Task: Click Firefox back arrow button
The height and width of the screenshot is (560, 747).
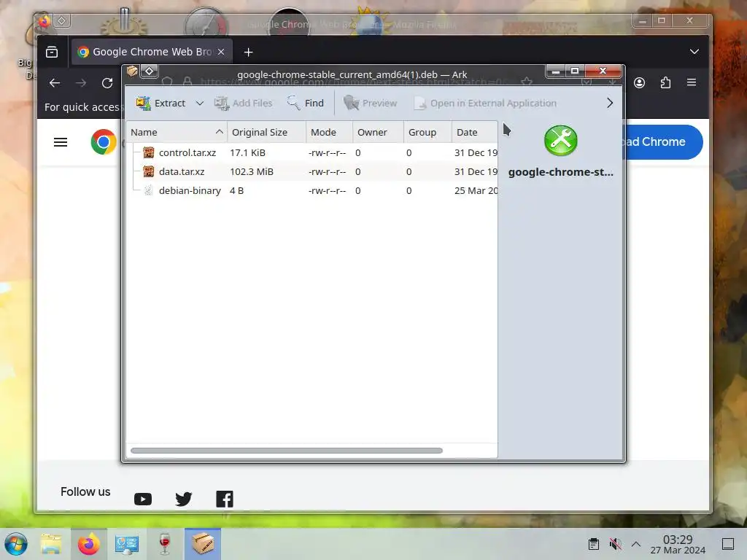Action: (55, 83)
